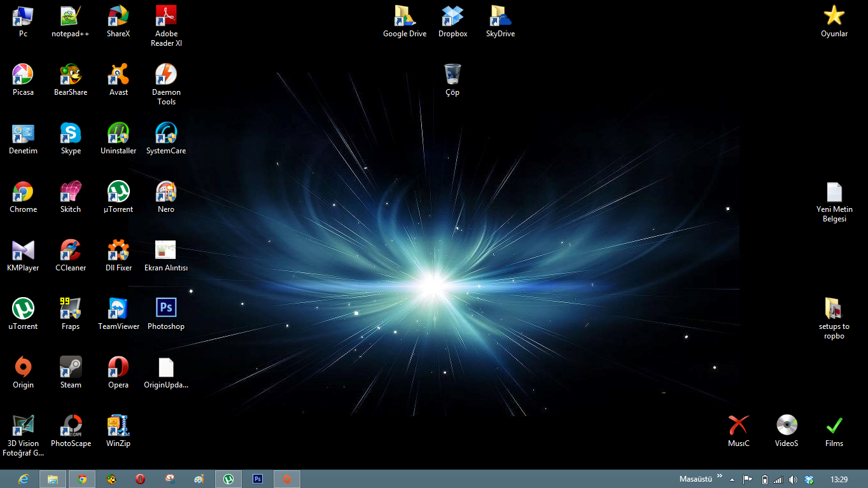Select the Films green checkmark icon
This screenshot has height=488, width=868.
(x=834, y=431)
